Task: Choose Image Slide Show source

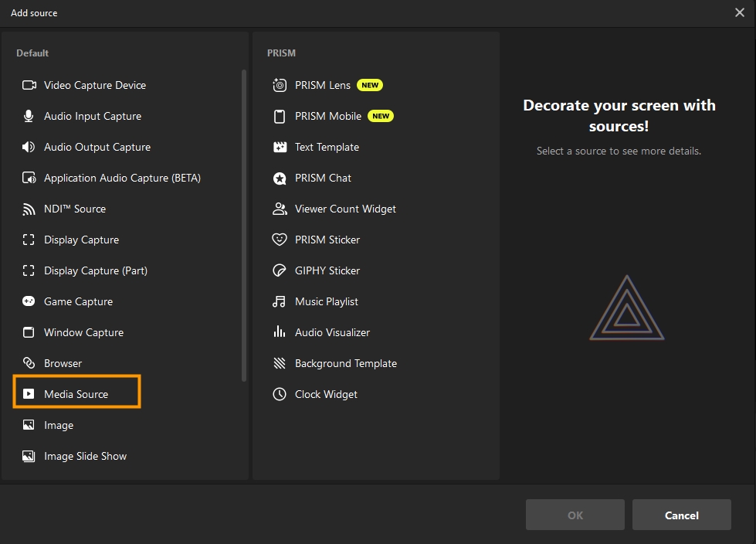Action: click(85, 456)
